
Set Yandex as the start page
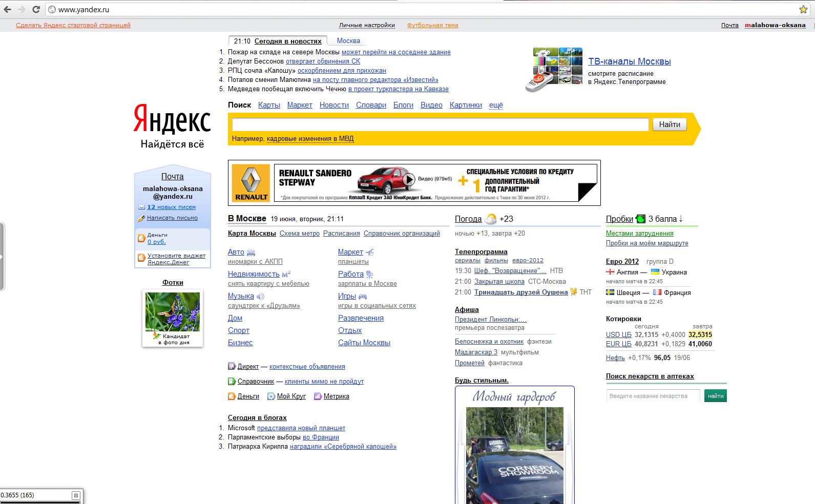73,25
